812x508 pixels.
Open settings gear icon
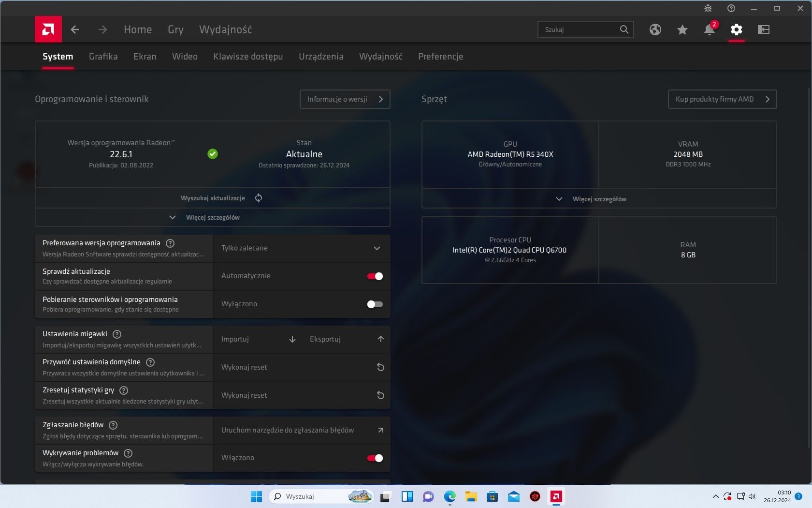[x=736, y=30]
